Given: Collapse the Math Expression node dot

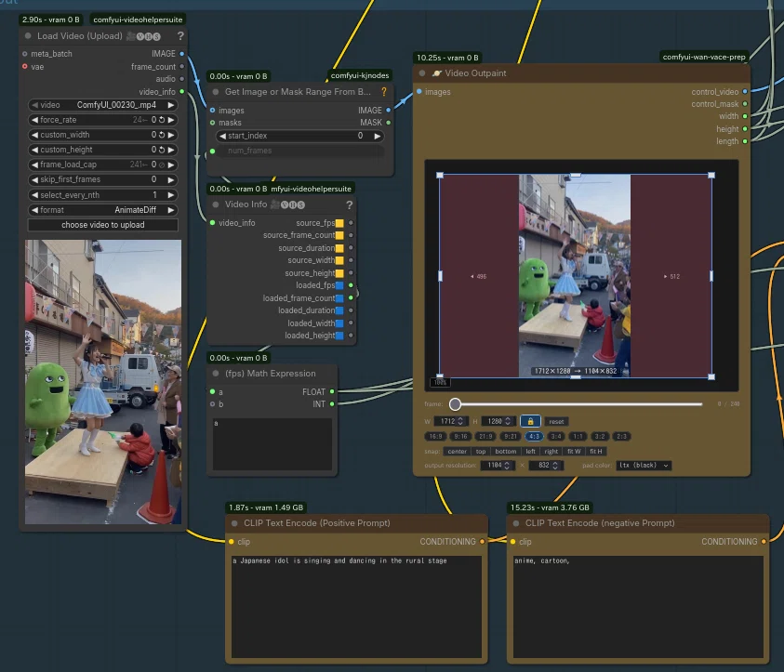Looking at the screenshot, I should (216, 374).
